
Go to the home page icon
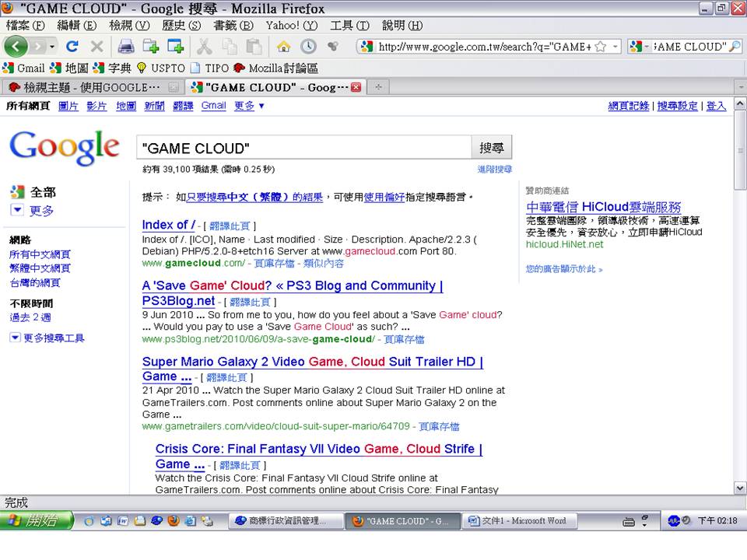pyautogui.click(x=284, y=46)
